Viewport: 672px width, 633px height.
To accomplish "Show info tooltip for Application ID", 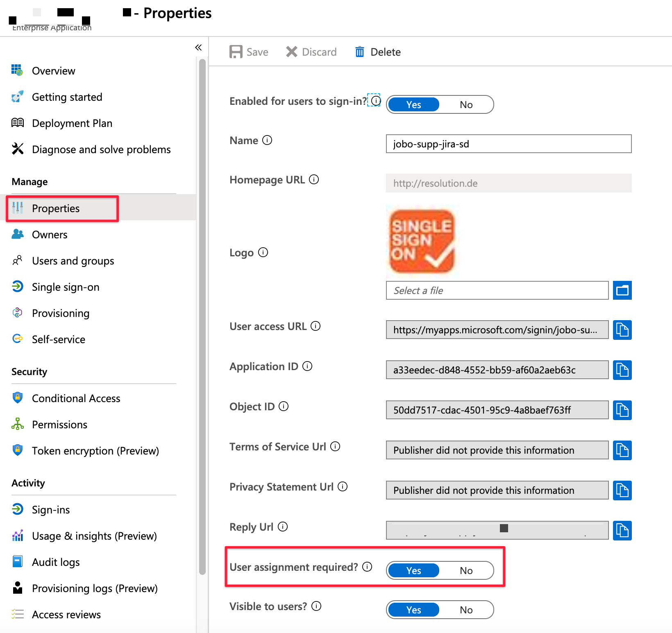I will (x=307, y=366).
